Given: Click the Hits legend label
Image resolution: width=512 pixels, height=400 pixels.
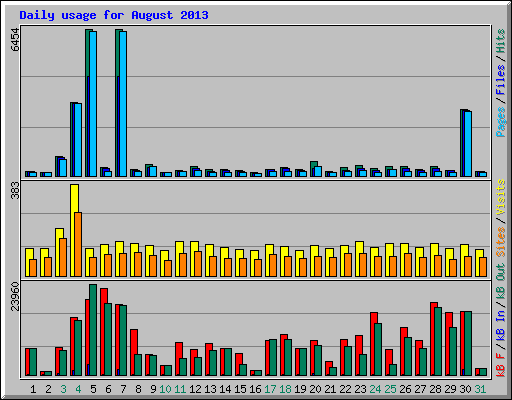Looking at the screenshot, I should click(x=500, y=41).
